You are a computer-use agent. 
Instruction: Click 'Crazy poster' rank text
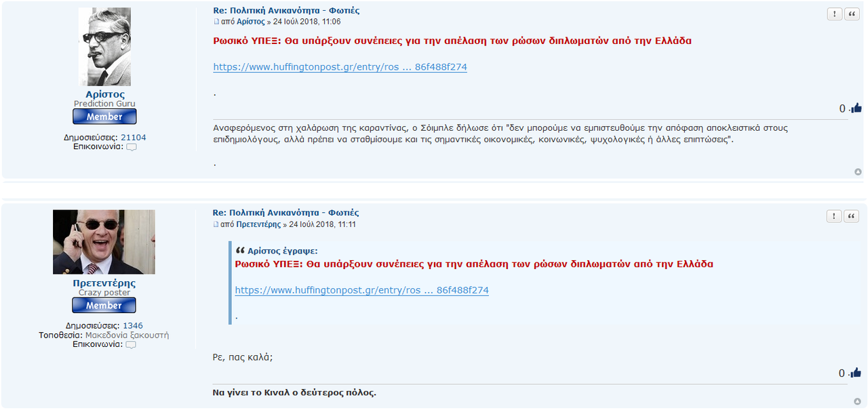tap(104, 293)
